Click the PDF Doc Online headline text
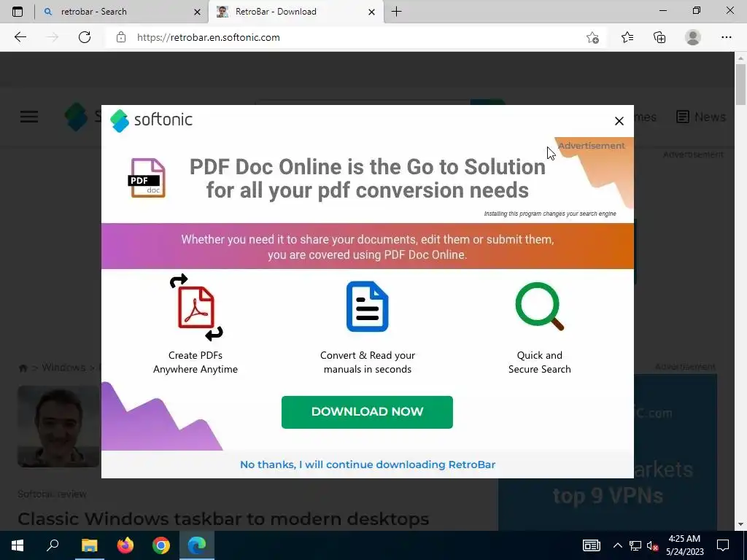 (x=368, y=179)
